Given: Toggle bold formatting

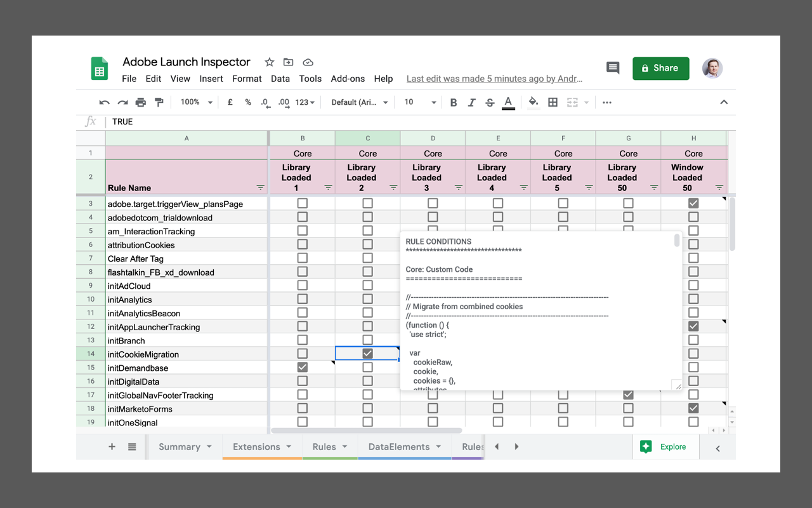Looking at the screenshot, I should pos(454,102).
